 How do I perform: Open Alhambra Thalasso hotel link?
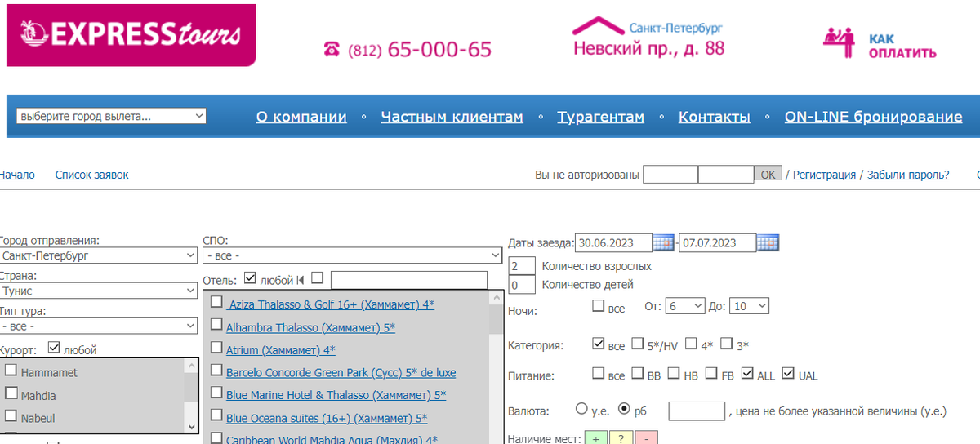tap(310, 327)
